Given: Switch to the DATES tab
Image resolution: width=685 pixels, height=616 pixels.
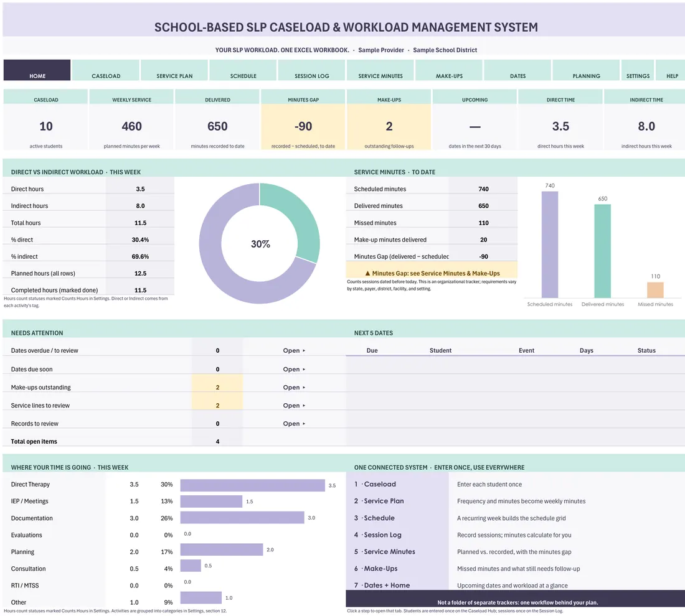Looking at the screenshot, I should click(517, 70).
